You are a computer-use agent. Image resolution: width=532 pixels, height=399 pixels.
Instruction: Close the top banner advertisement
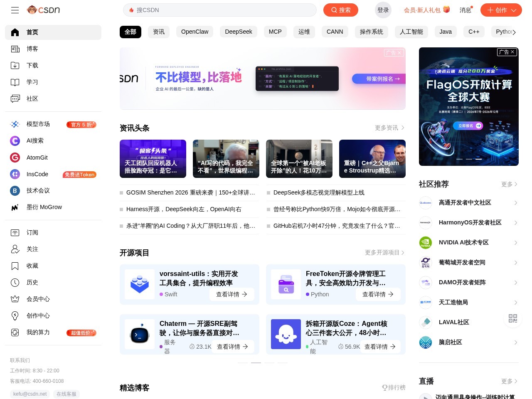click(399, 53)
